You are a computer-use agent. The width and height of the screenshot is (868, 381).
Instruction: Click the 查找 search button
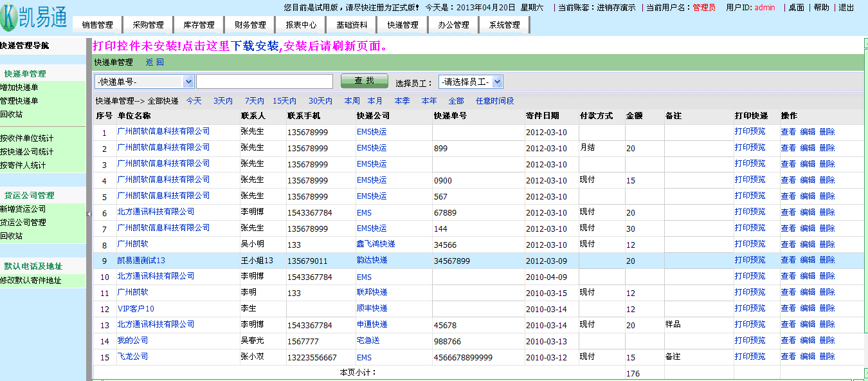point(365,81)
